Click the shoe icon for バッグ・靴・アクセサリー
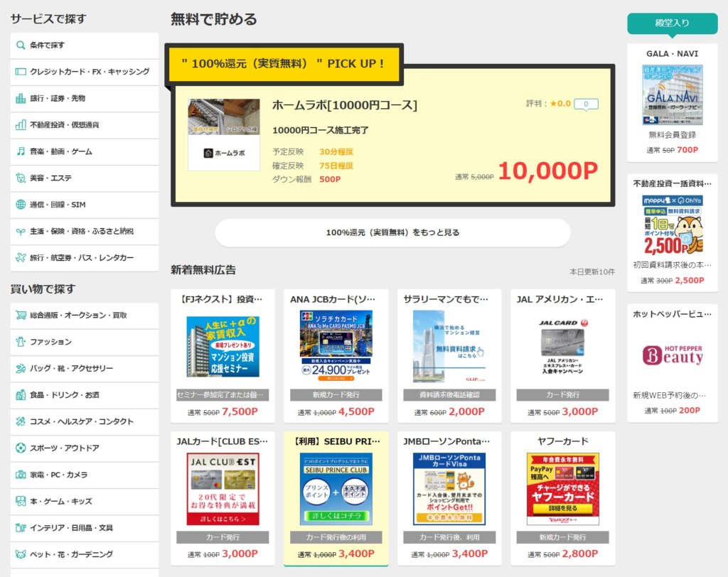This screenshot has width=728, height=577. pos(21,368)
